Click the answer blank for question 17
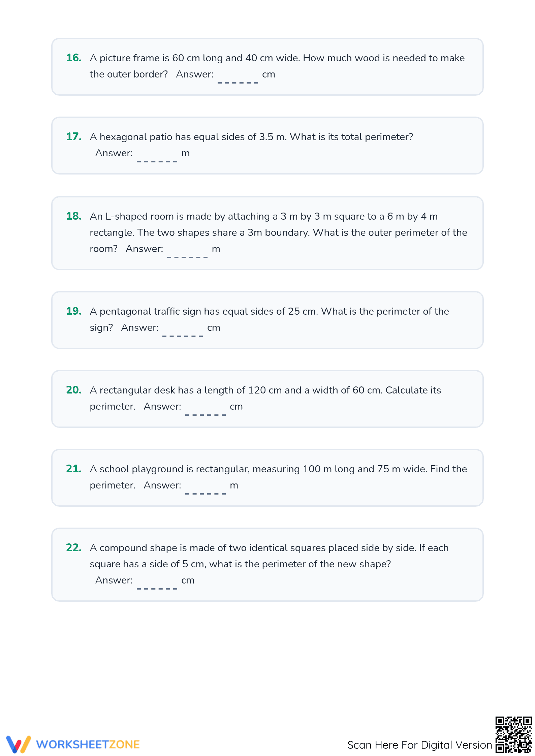The image size is (535, 756). pos(157,156)
